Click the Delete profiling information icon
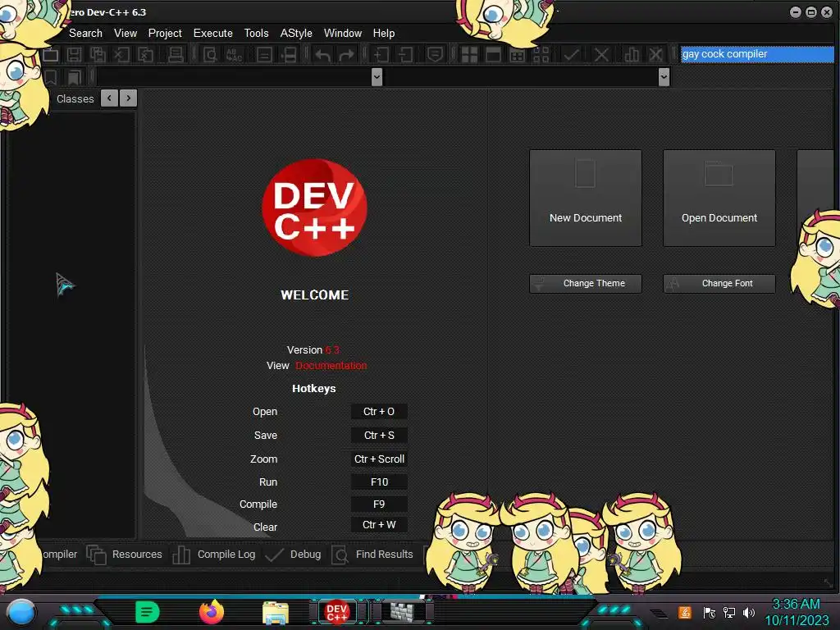Screen dimensions: 840x630 (x=655, y=55)
